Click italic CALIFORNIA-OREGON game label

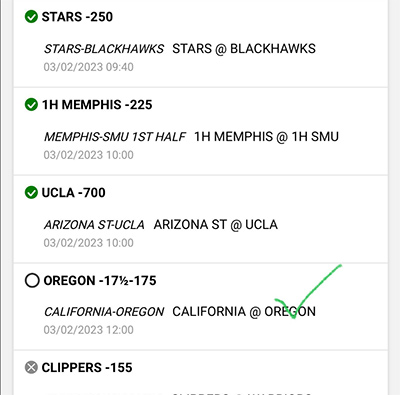coord(104,312)
